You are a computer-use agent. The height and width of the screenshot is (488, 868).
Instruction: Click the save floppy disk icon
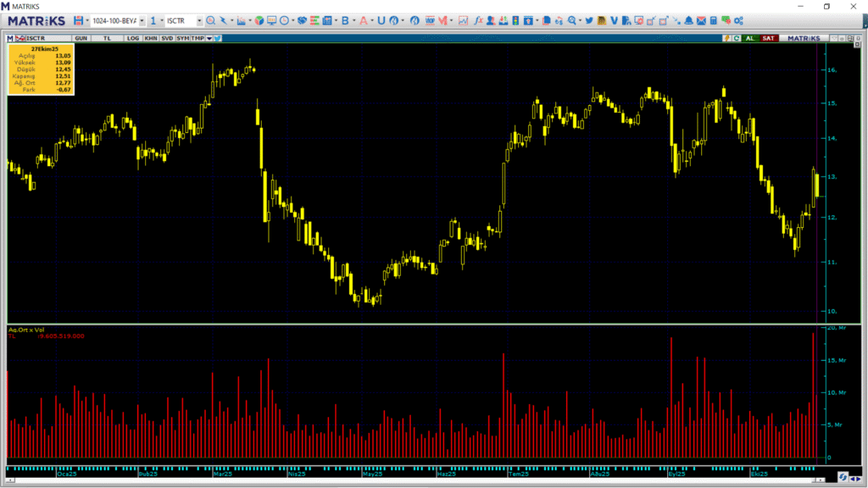[x=79, y=20]
